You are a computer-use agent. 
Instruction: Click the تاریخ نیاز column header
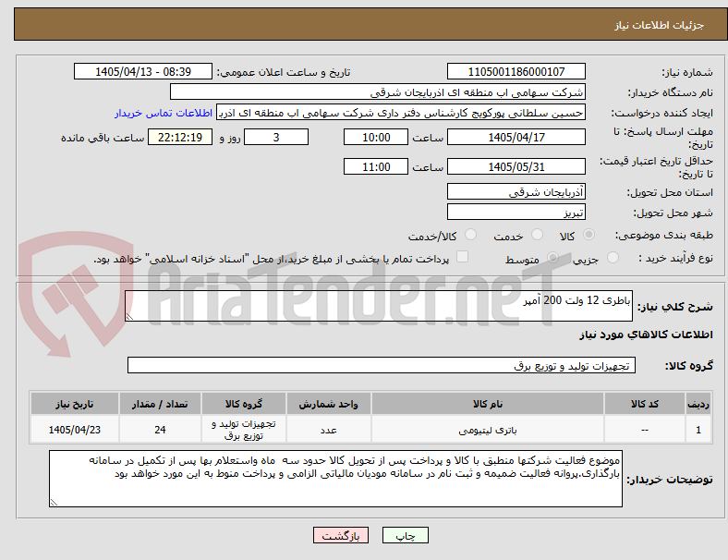(74, 404)
